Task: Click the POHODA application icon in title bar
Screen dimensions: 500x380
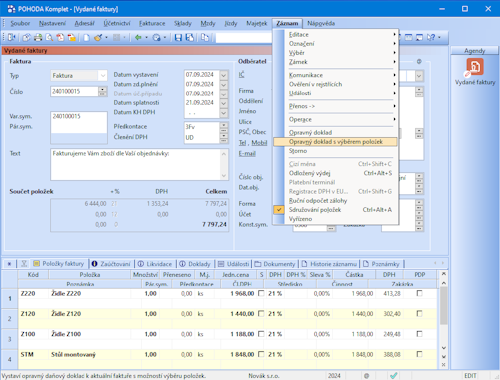Action: (x=11, y=9)
